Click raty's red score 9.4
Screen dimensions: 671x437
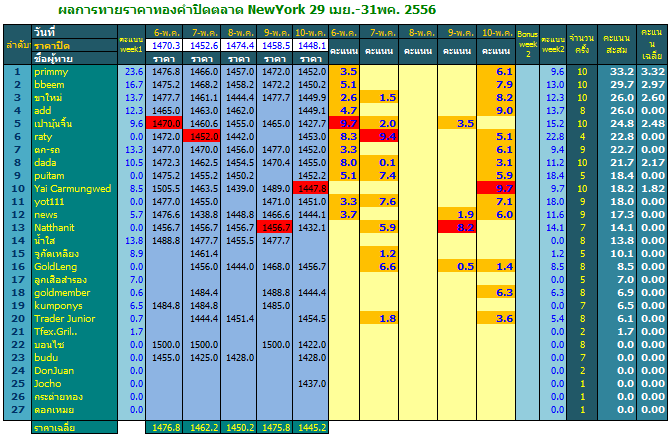coord(379,137)
